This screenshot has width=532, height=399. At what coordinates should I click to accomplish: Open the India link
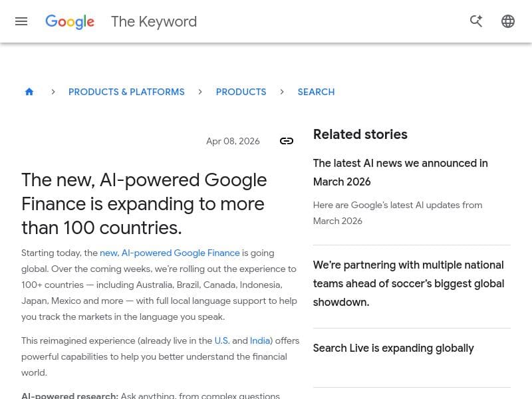point(259,340)
